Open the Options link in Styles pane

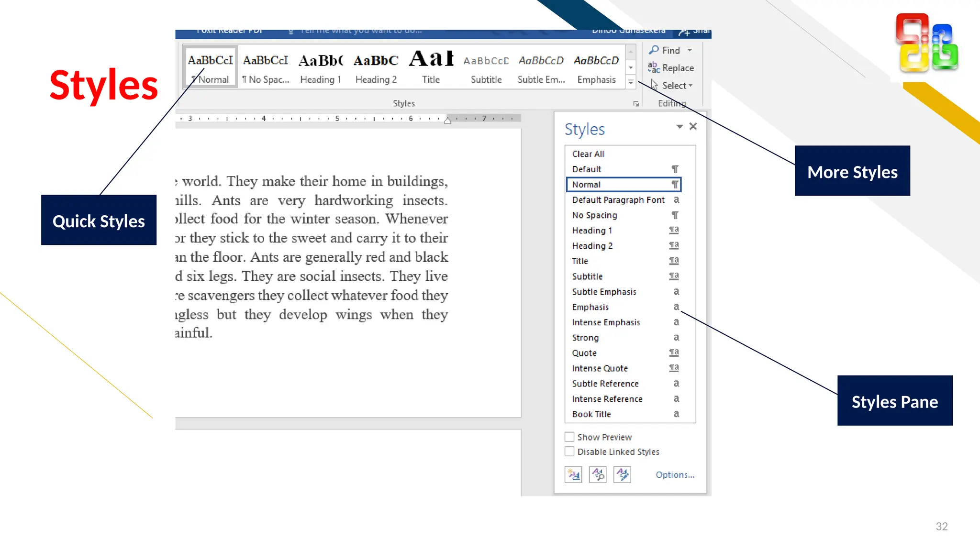tap(675, 474)
